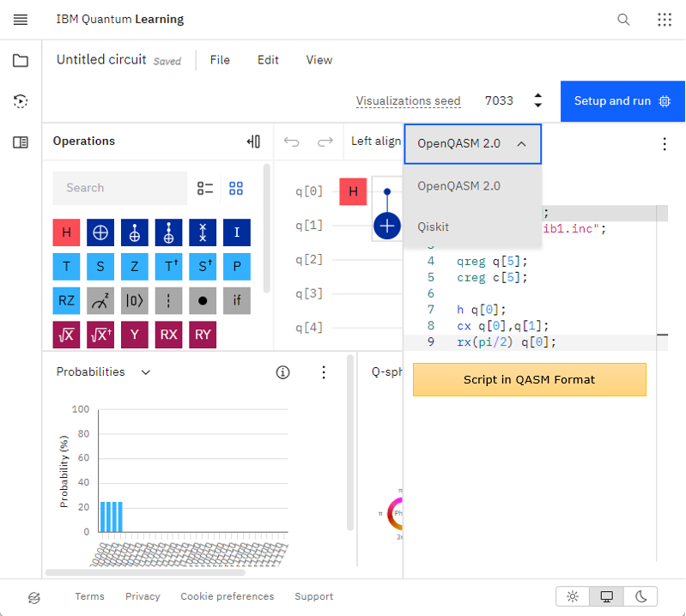Select the SWAP gate operation
Screen dimensions: 686x616
tap(203, 233)
